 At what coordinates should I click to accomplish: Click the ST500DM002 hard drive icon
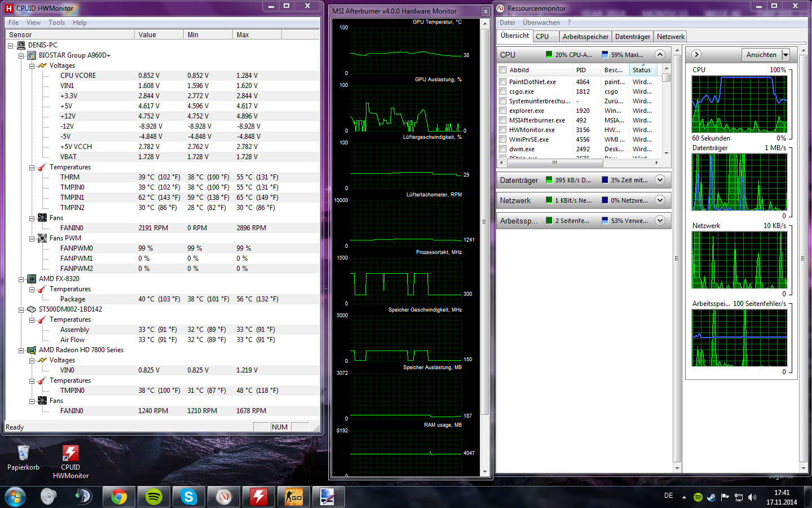32,309
